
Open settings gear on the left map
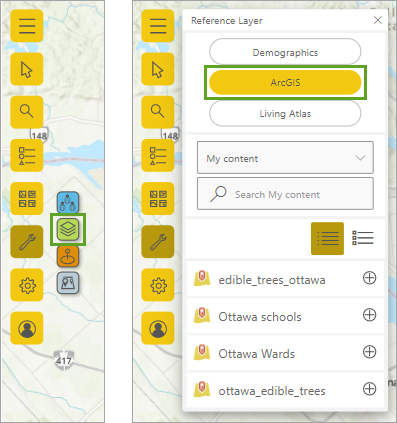pyautogui.click(x=27, y=285)
